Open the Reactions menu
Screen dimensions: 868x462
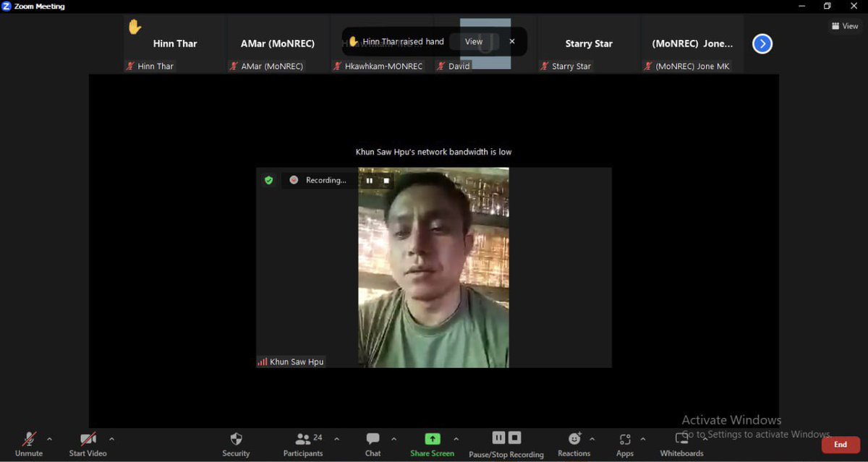tap(574, 444)
